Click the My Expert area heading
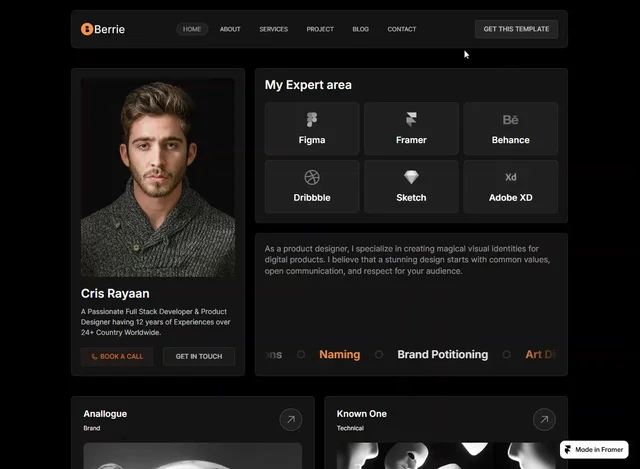The width and height of the screenshot is (640, 469). coord(308,85)
